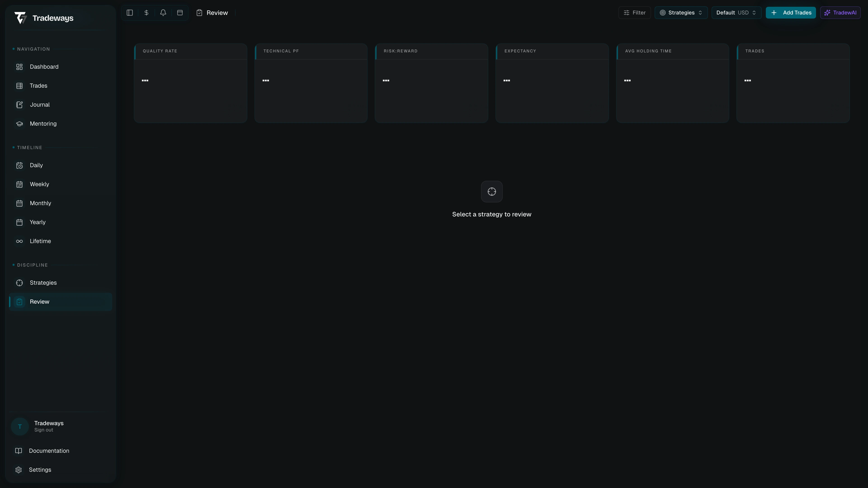Image resolution: width=868 pixels, height=488 pixels.
Task: Click the Add Trades button
Action: tap(790, 12)
